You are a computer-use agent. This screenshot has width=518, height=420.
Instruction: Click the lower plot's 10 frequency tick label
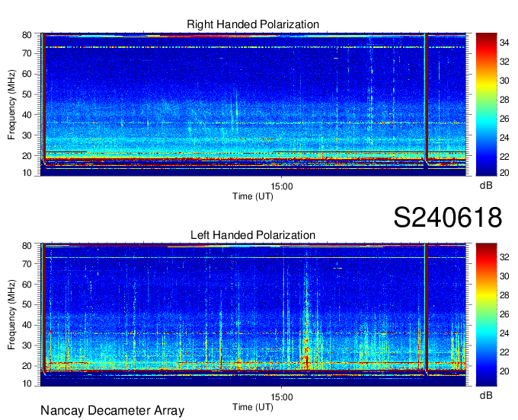27,383
